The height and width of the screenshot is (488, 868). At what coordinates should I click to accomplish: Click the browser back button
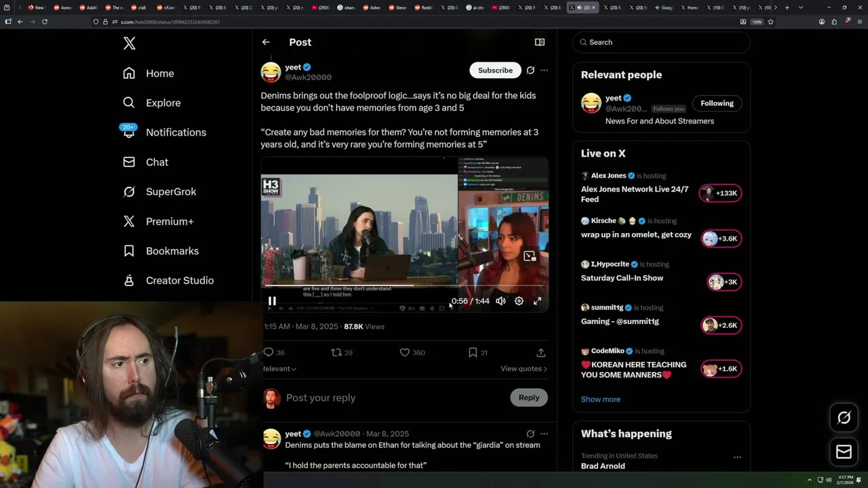[20, 22]
